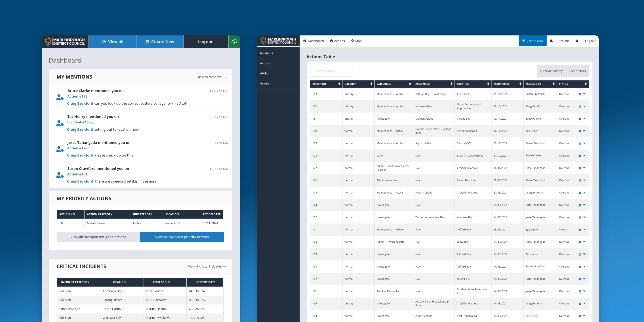
Task: Open Map in top navigation
Action: pyautogui.click(x=356, y=41)
